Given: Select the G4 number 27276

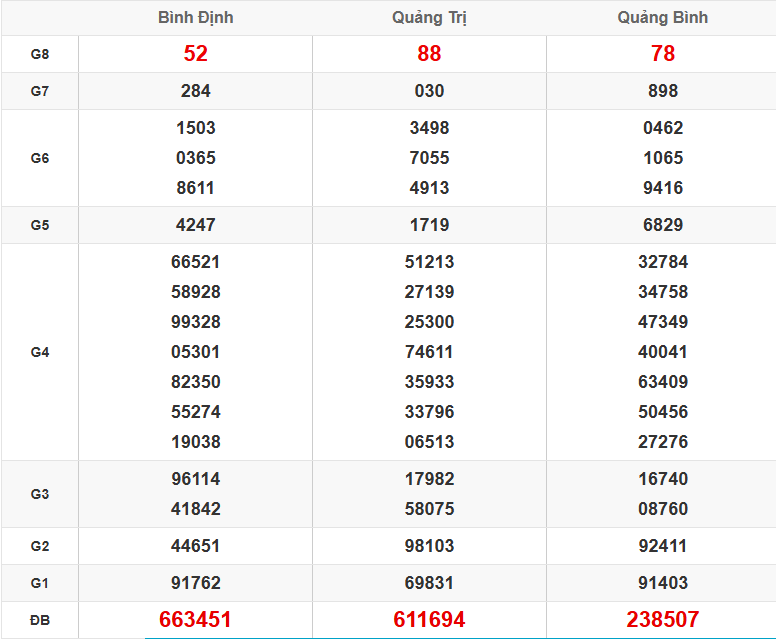Looking at the screenshot, I should pos(662,442).
